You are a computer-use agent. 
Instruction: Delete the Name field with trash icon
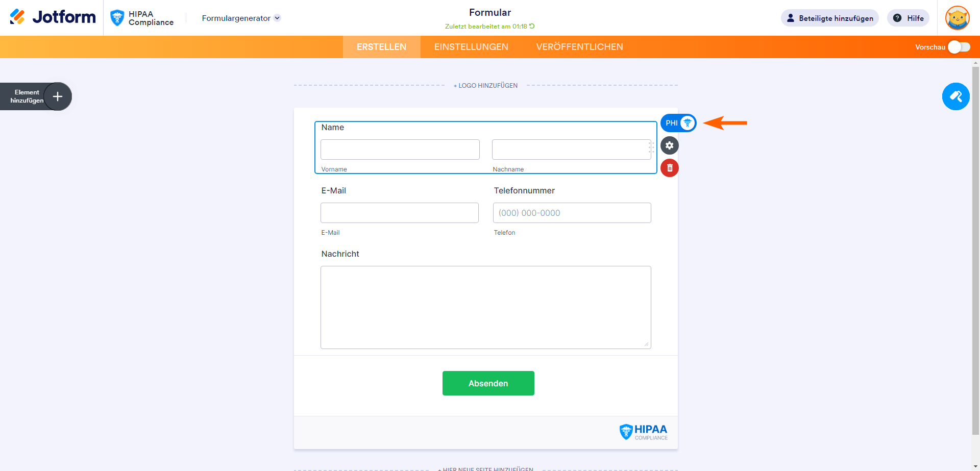[x=670, y=168]
